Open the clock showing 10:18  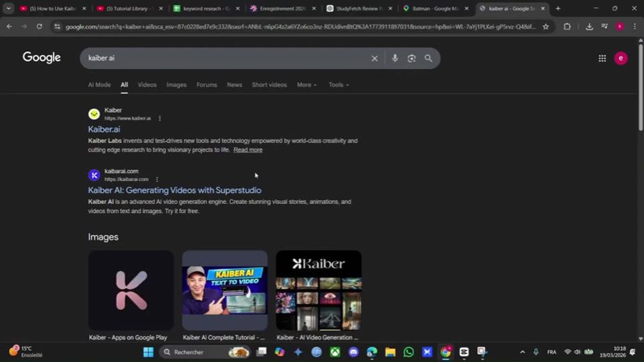(613, 352)
